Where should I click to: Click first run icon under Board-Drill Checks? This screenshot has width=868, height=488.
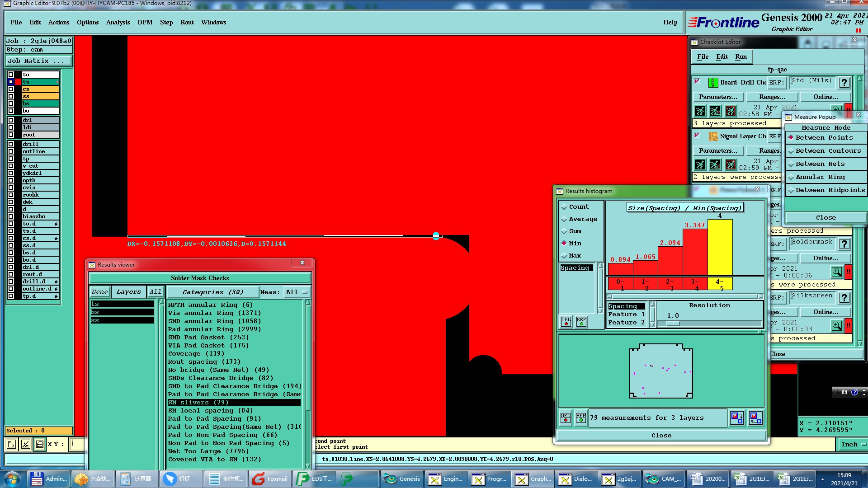tap(700, 111)
